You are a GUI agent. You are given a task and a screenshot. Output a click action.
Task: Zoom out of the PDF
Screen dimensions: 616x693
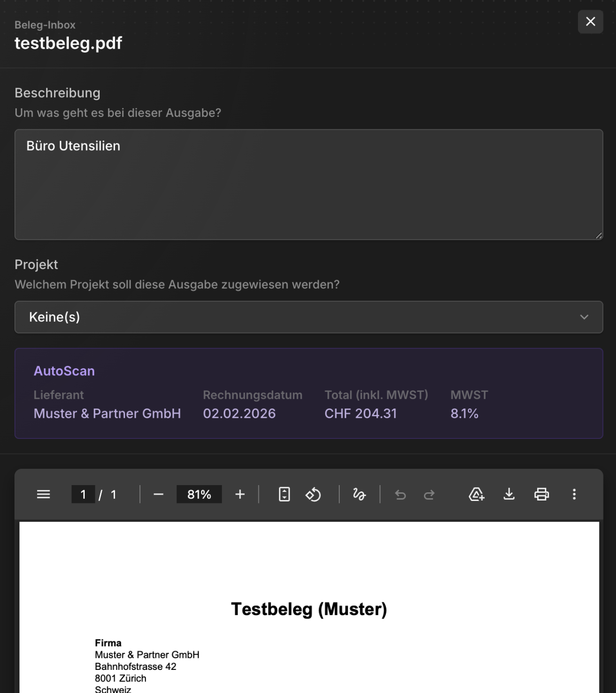pos(158,494)
